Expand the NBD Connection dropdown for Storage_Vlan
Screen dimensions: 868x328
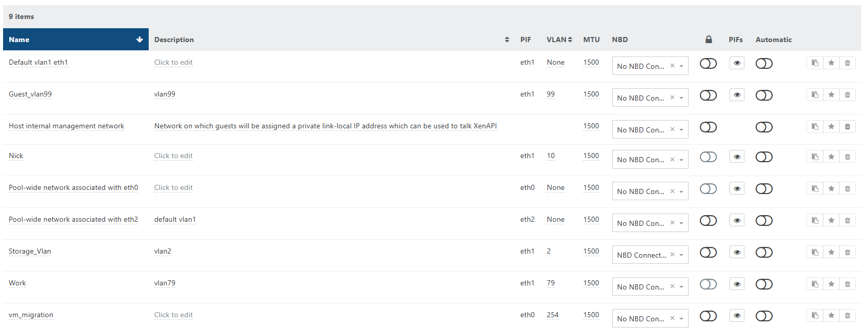coord(681,255)
